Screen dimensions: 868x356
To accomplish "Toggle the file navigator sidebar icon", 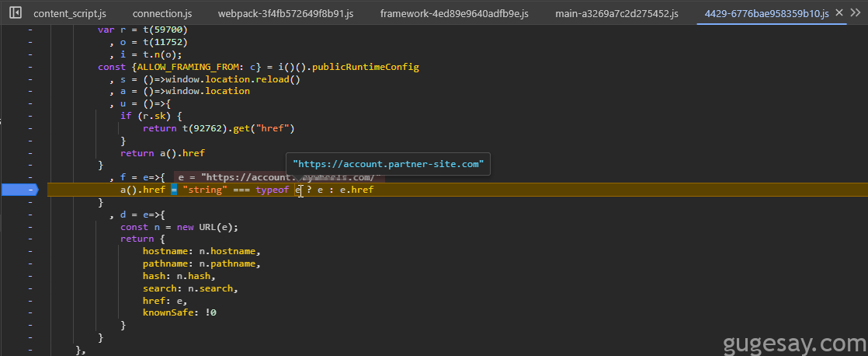I will pos(16,12).
